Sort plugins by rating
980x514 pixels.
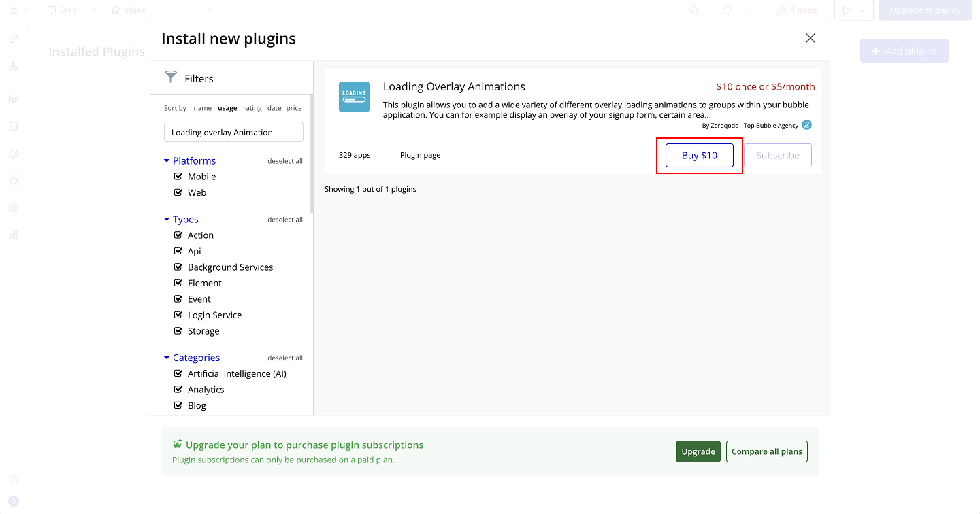252,108
